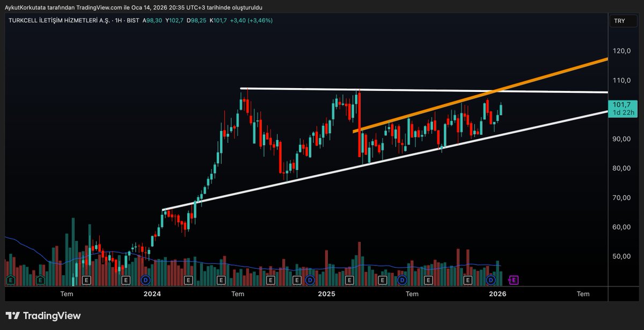
Task: Click the hexagonal "E" badge at the far left of the volume bars
Action: pyautogui.click(x=10, y=280)
